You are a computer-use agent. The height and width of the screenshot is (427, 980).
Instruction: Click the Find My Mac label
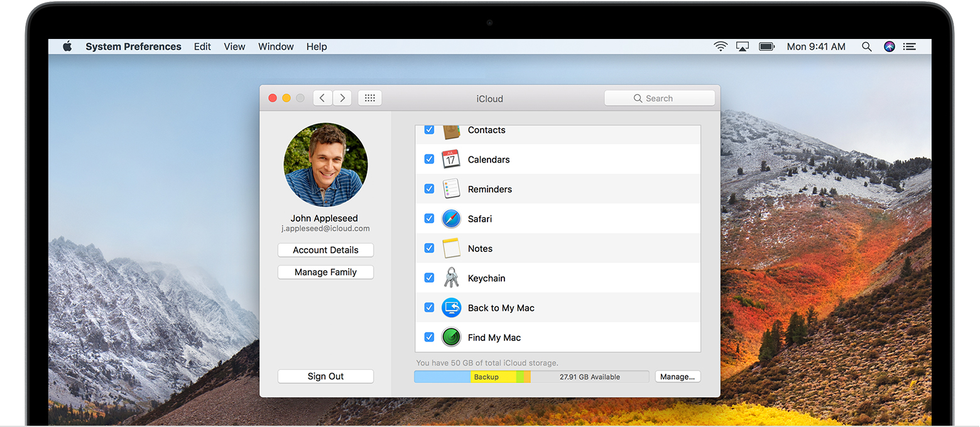tap(494, 337)
